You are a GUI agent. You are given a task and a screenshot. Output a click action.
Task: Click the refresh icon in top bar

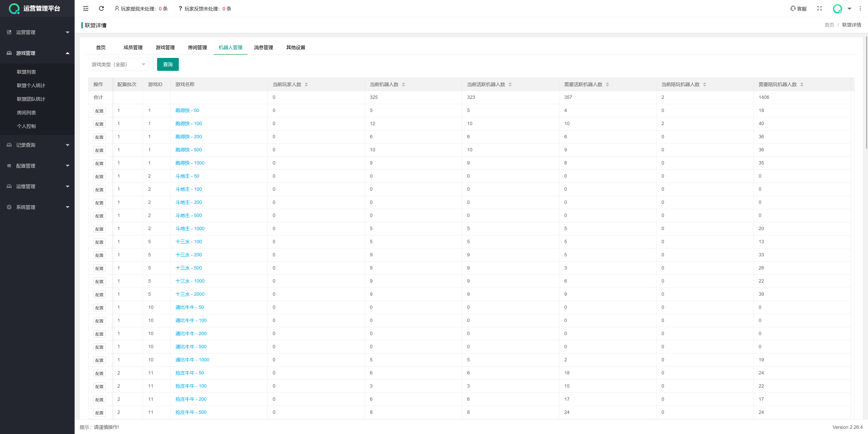101,8
